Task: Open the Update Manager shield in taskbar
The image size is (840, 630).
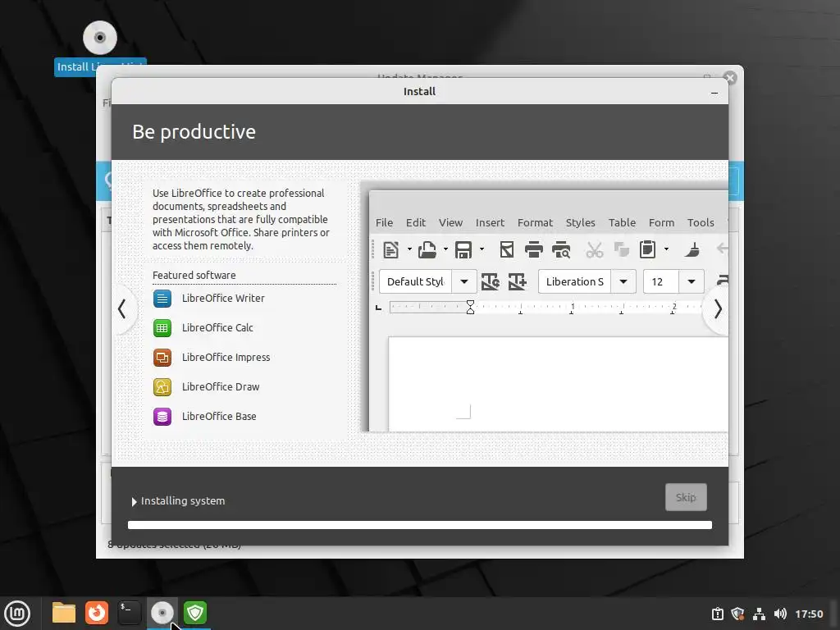Action: click(195, 613)
